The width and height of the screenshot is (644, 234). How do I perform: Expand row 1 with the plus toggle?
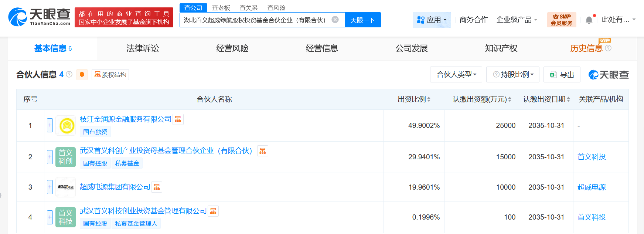50,125
